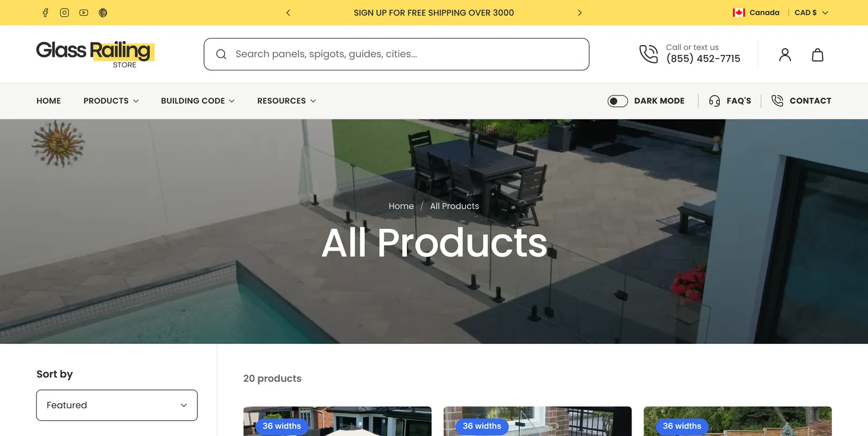Open the second product thumbnail with 36 widths badge
This screenshot has height=436, width=868.
click(538, 421)
